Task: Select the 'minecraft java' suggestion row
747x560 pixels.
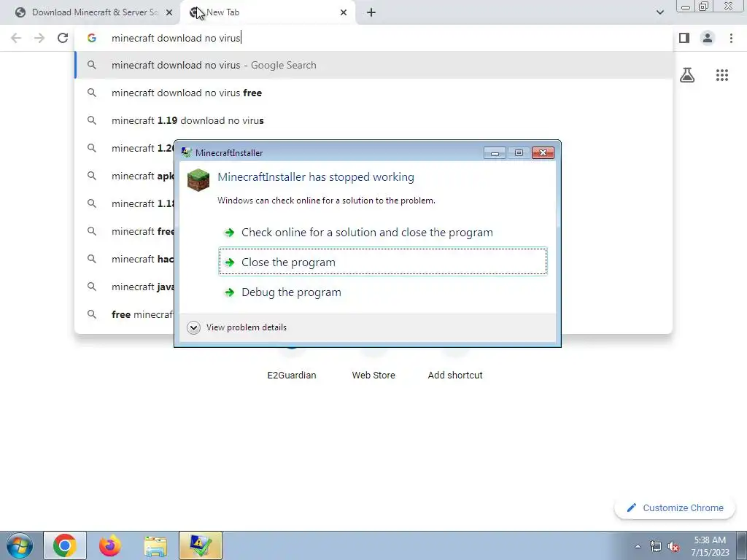Action: (x=124, y=287)
